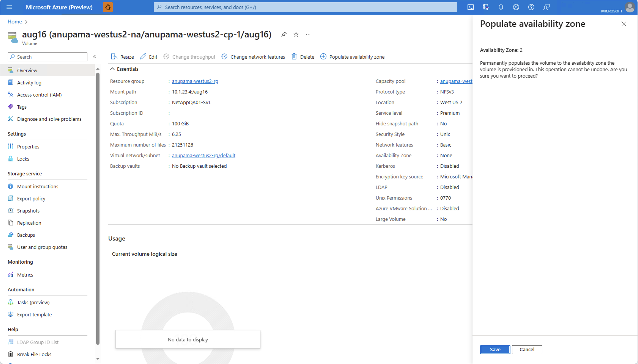
Task: Open the portal settings gear
Action: click(x=516, y=7)
